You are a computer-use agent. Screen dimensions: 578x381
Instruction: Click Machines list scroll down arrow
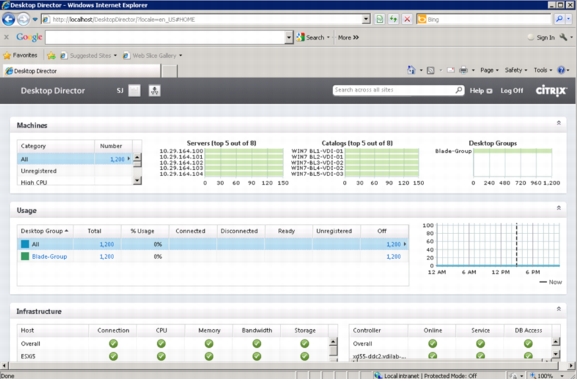(137, 181)
